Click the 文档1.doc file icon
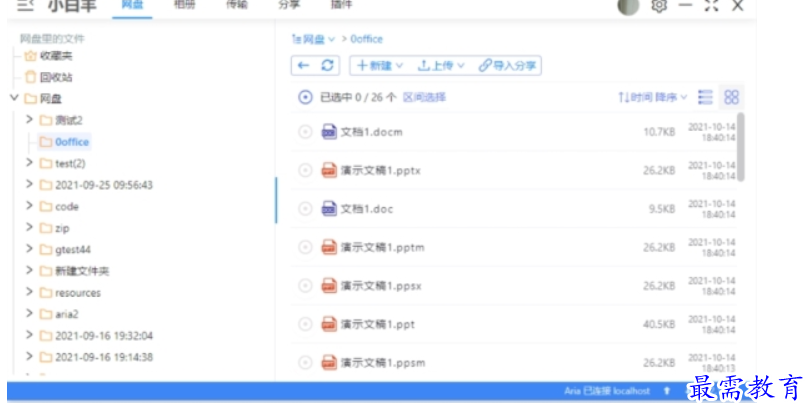The height and width of the screenshot is (419, 811). click(329, 208)
